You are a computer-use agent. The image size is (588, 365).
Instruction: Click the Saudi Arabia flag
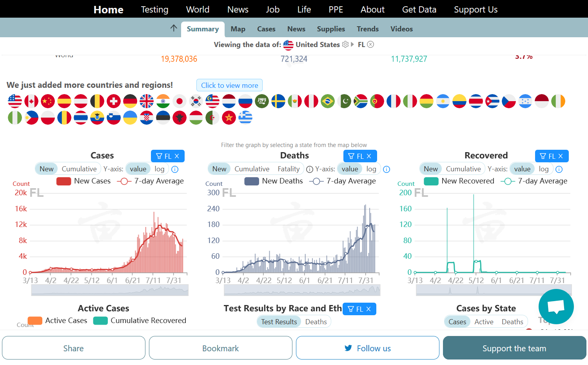tap(262, 101)
